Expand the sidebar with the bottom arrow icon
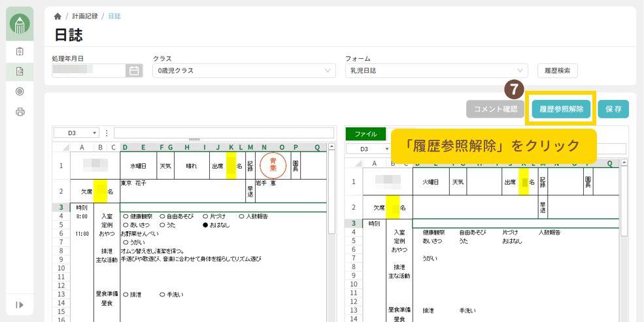Screen dimensions: 644x322 (20, 304)
